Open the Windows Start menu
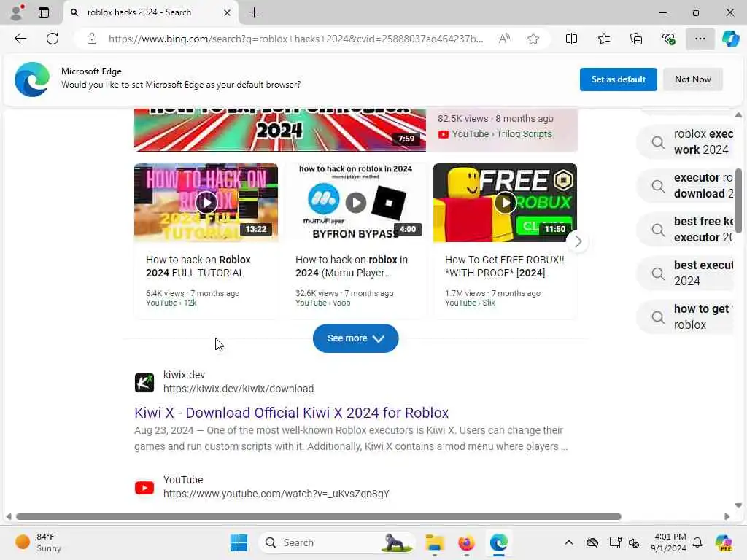 [x=239, y=542]
